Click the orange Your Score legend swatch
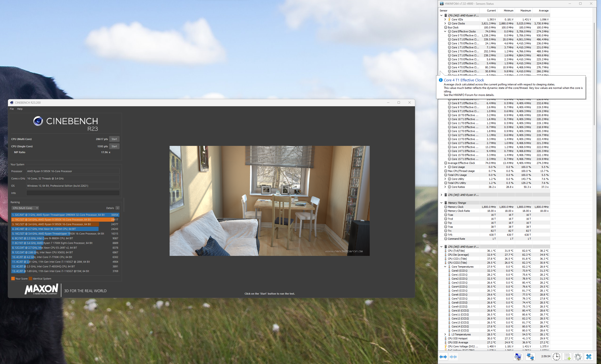Screen dimensions: 601x364 [13, 278]
